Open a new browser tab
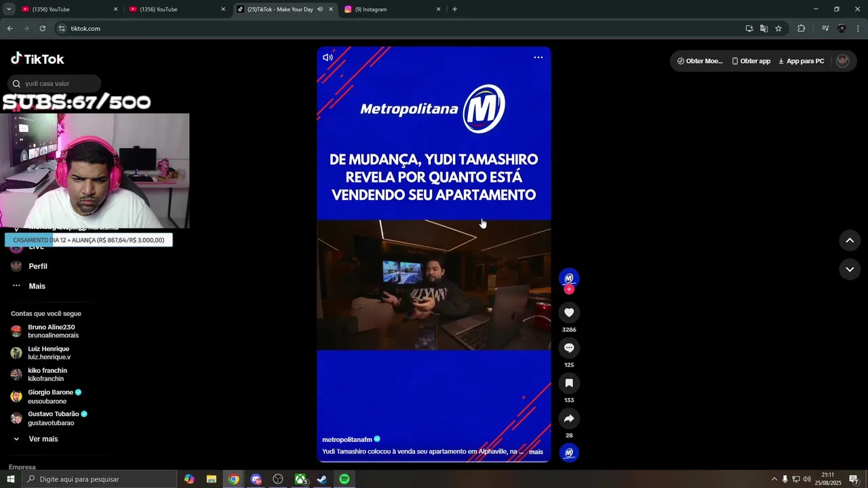The image size is (868, 488). pos(454,9)
